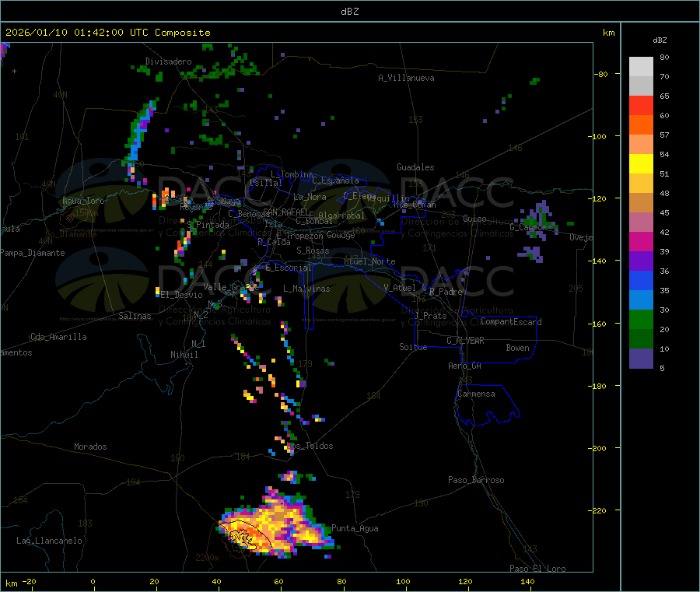The width and height of the screenshot is (700, 592).
Task: Click the 'Punta_Agua' map label
Action: pyautogui.click(x=355, y=528)
